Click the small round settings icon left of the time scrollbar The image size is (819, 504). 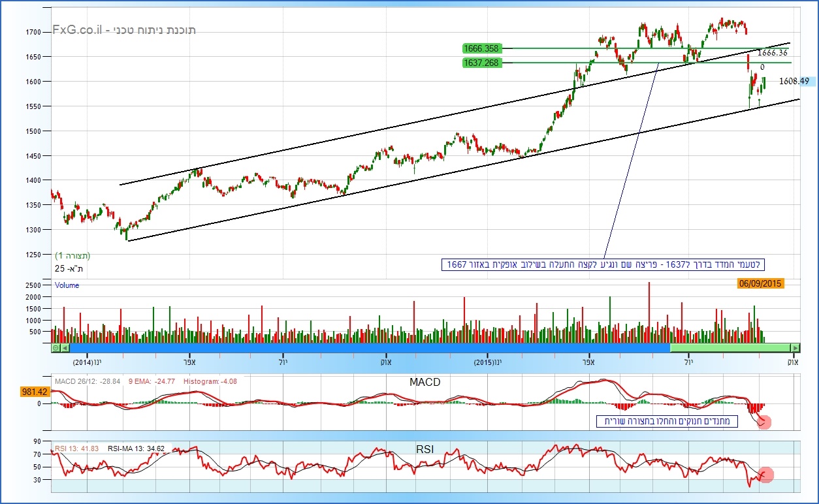click(x=56, y=348)
